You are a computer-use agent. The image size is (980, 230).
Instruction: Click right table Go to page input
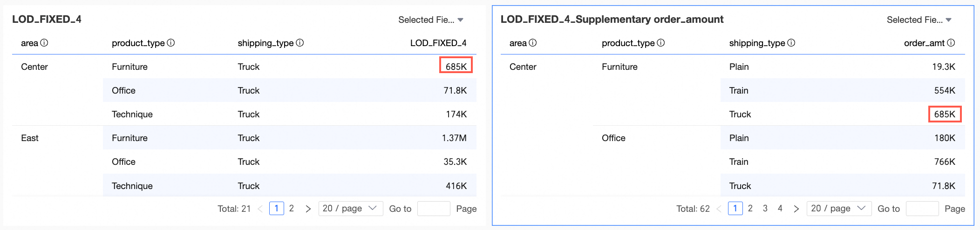[922, 209]
